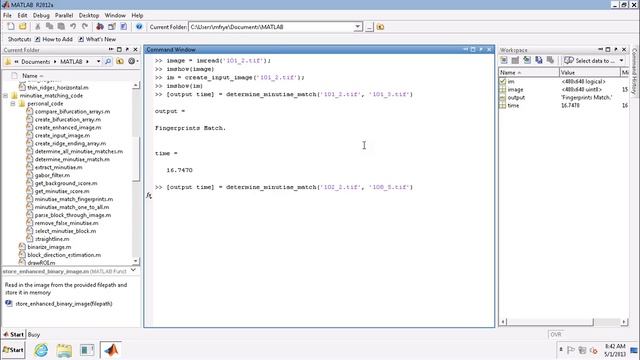Click the browse-for-folder ellipsis button

point(369,27)
